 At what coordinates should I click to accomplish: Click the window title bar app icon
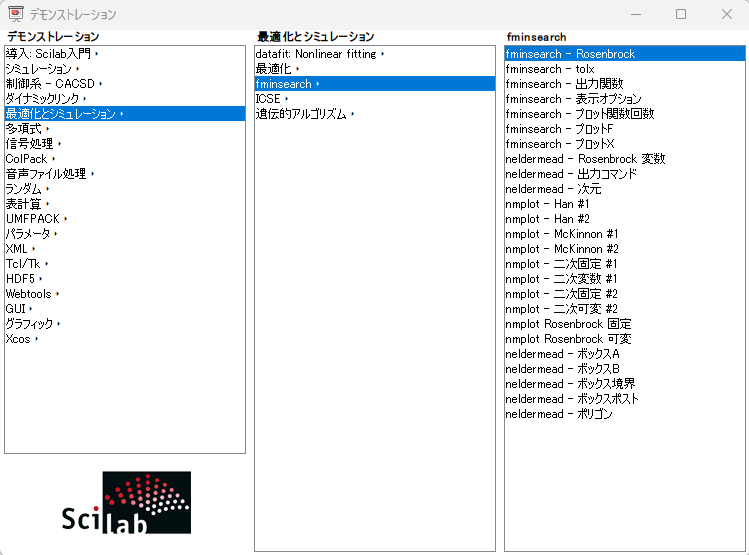(16, 15)
